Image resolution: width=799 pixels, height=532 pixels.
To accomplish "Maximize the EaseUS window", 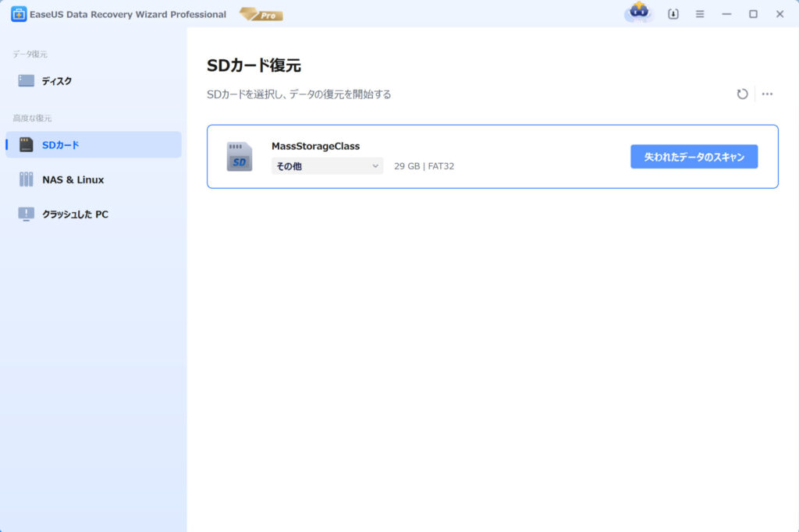I will pyautogui.click(x=753, y=14).
